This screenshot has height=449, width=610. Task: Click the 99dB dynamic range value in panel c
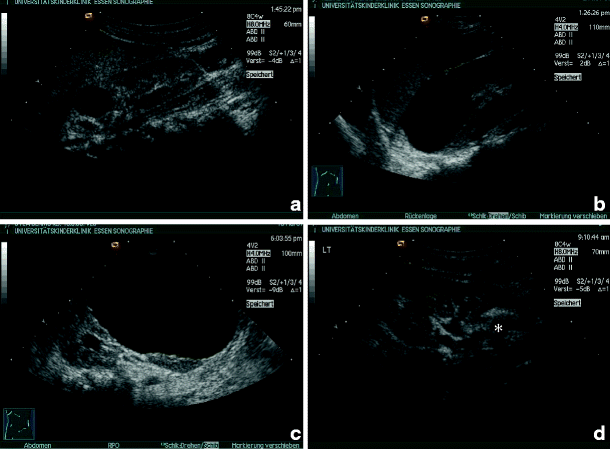pyautogui.click(x=254, y=282)
